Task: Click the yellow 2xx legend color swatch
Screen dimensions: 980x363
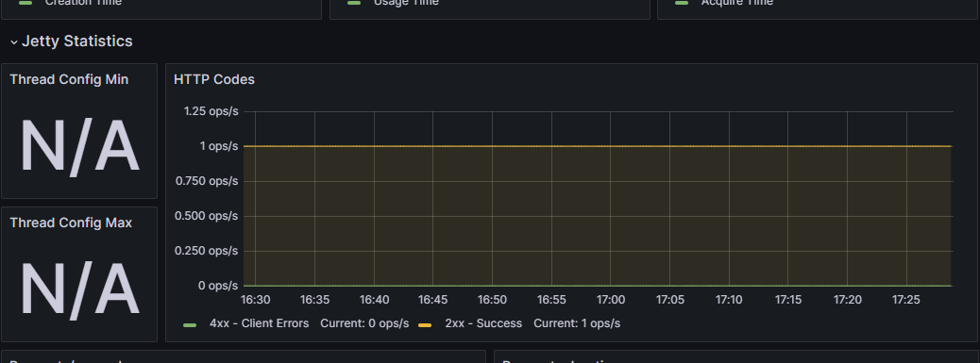Action: tap(424, 325)
